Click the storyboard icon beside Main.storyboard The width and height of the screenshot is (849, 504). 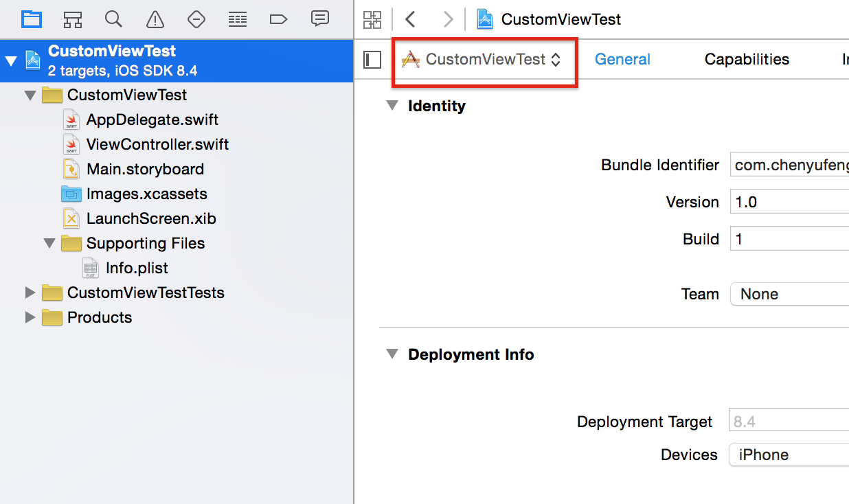71,169
